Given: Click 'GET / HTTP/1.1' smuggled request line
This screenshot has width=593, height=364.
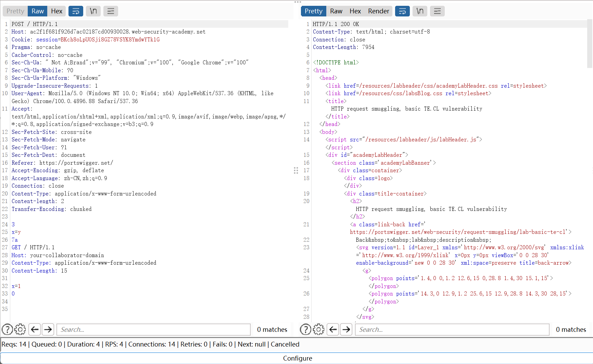Looking at the screenshot, I should click(33, 247).
